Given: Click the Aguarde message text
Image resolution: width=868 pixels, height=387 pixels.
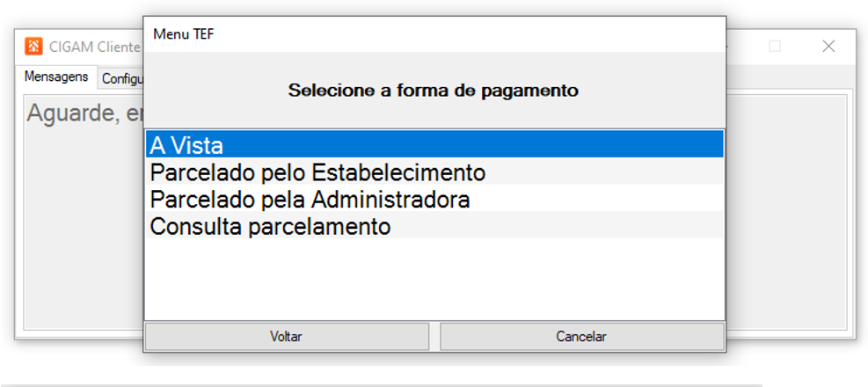Looking at the screenshot, I should (x=84, y=113).
